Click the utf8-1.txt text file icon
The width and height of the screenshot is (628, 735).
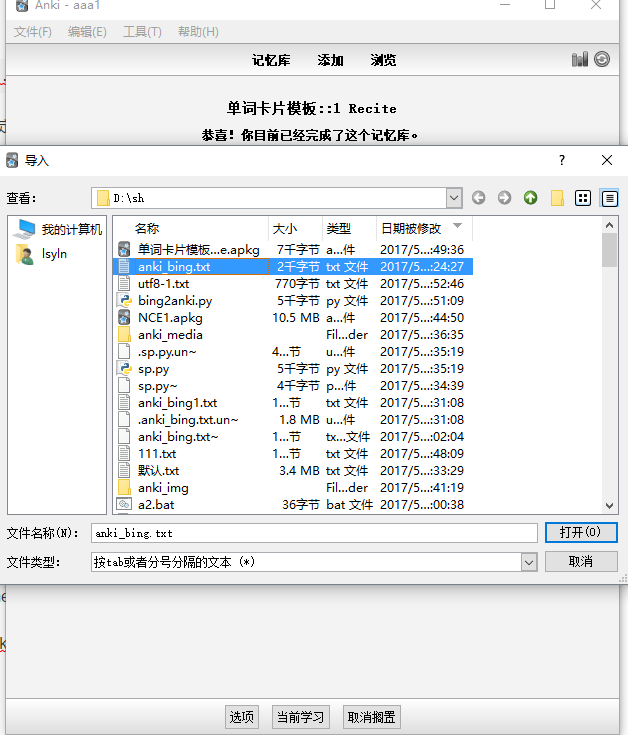coord(124,284)
